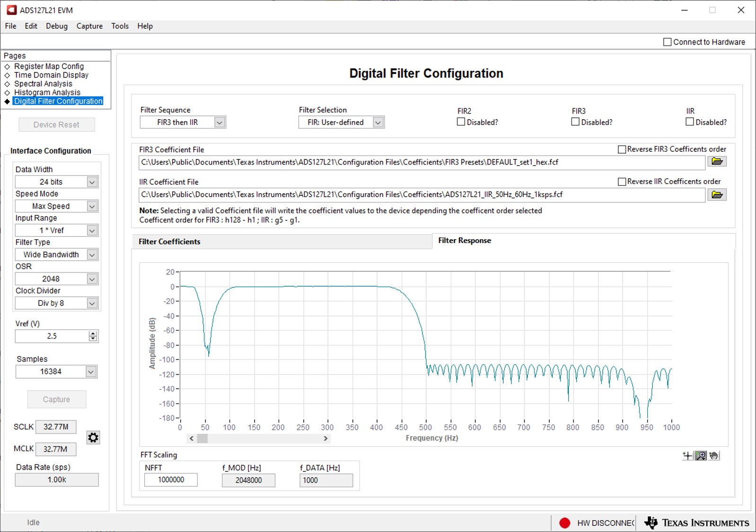Select the crosshair cursor graph tool
This screenshot has width=756, height=532.
[687, 456]
